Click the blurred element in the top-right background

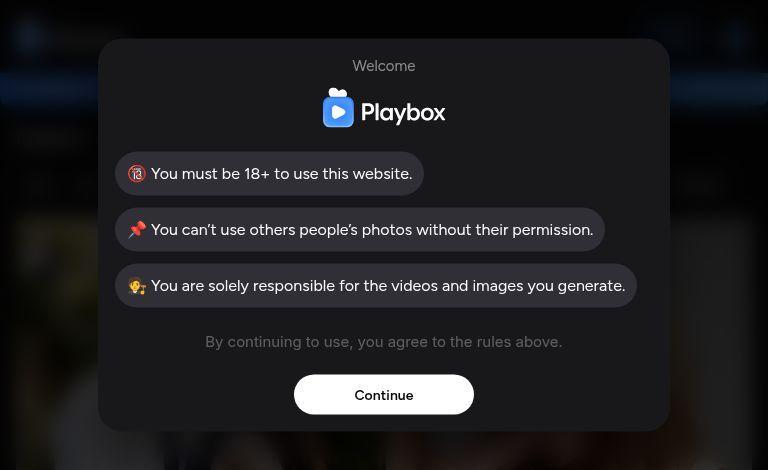(x=737, y=34)
